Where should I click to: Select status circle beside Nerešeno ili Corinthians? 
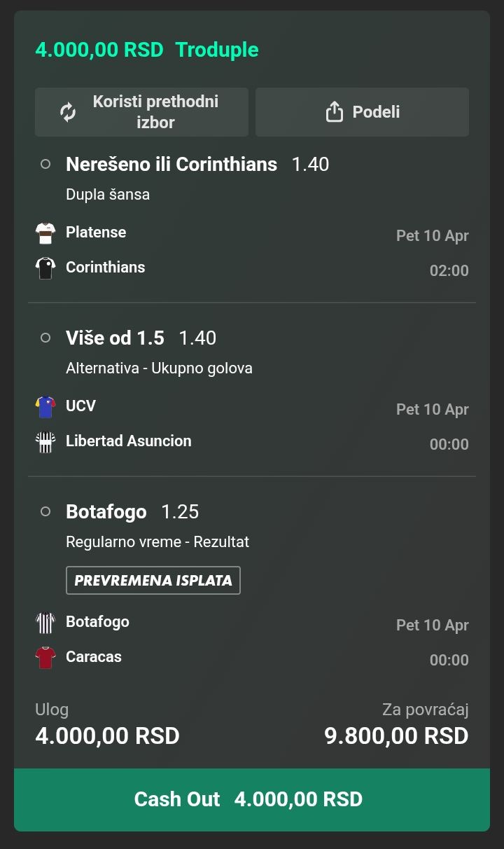click(x=45, y=164)
